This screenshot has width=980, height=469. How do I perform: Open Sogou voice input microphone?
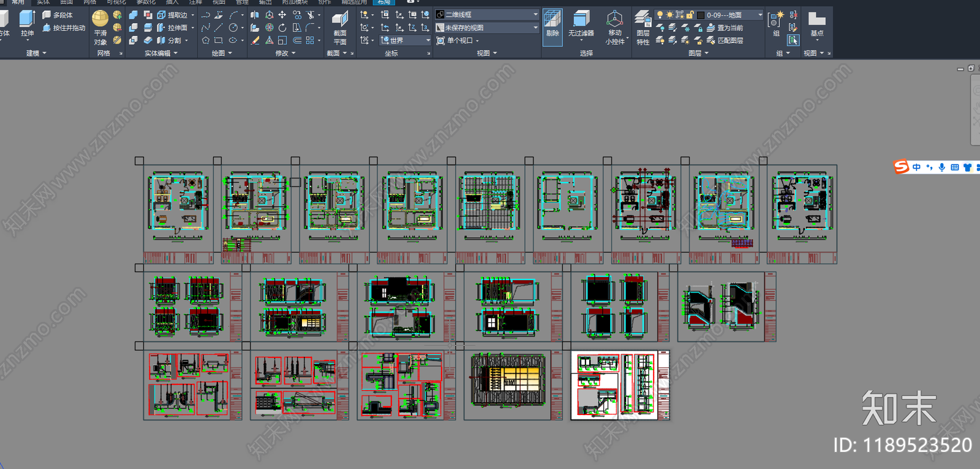942,167
